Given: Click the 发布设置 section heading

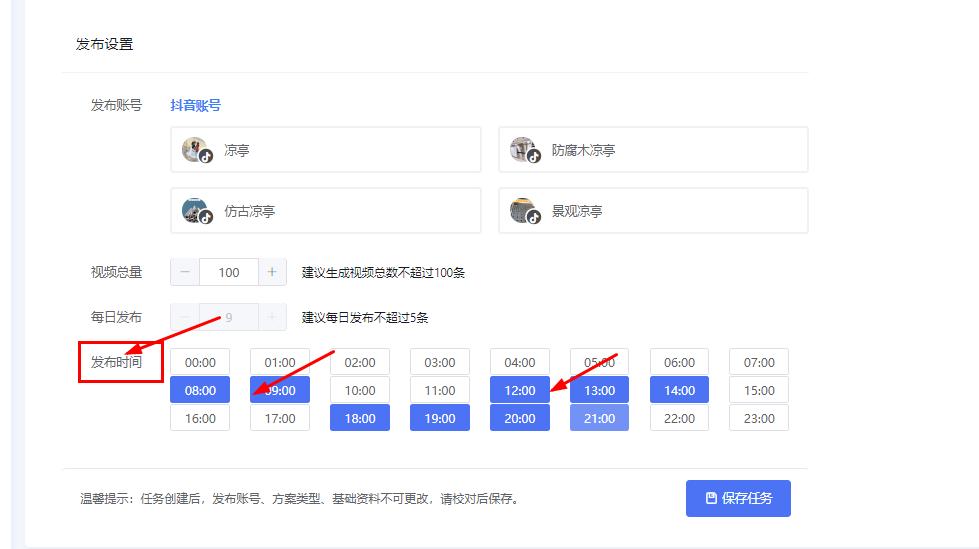Looking at the screenshot, I should 104,44.
